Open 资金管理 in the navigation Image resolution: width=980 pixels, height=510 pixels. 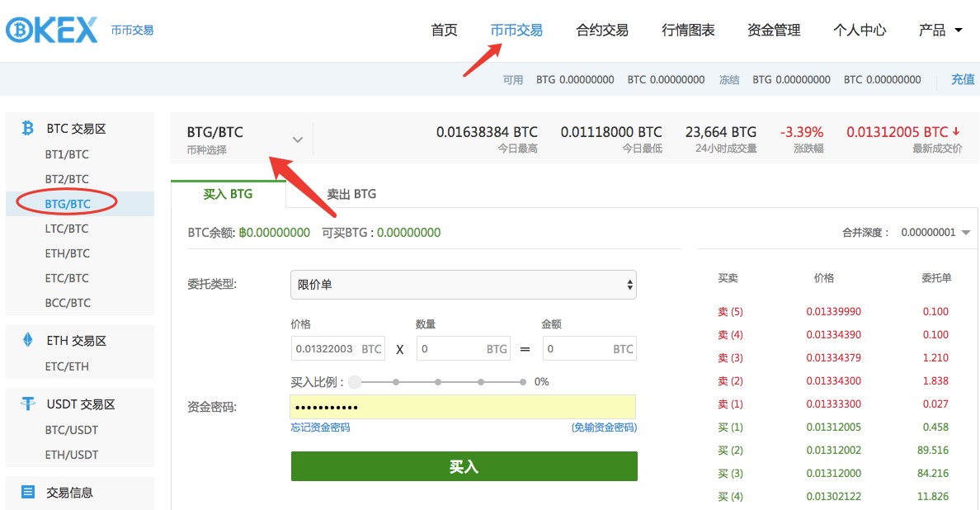click(x=774, y=30)
